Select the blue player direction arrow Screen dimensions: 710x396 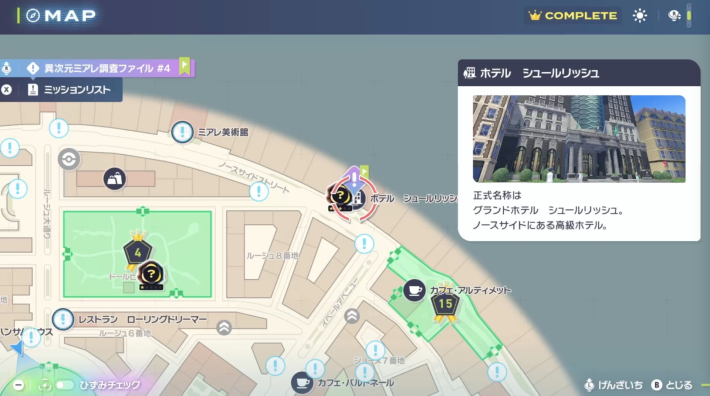17,348
